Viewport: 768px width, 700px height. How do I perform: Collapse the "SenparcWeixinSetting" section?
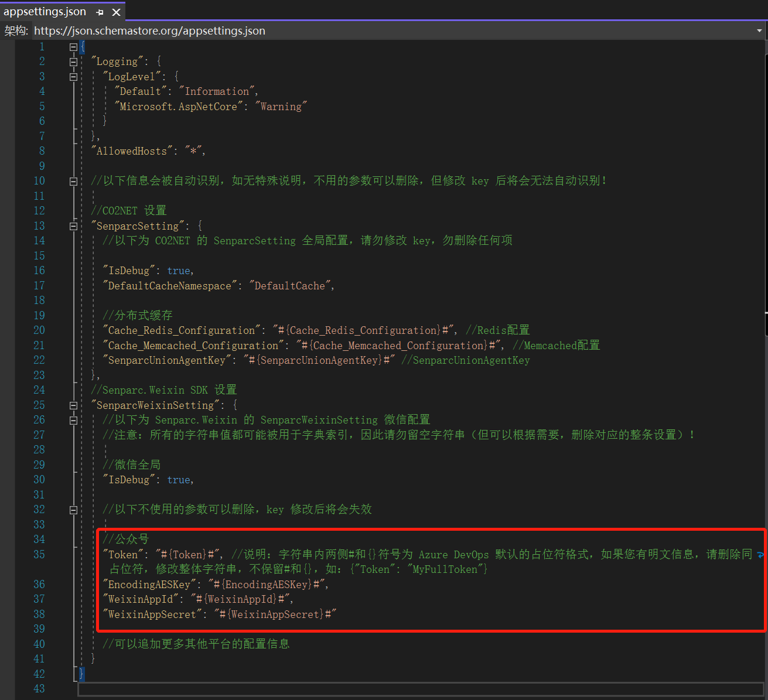pos(73,405)
